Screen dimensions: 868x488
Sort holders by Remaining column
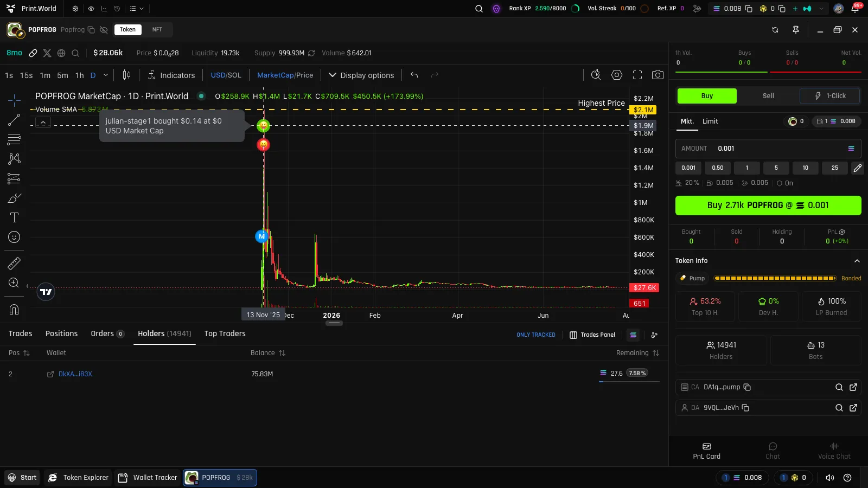click(637, 353)
